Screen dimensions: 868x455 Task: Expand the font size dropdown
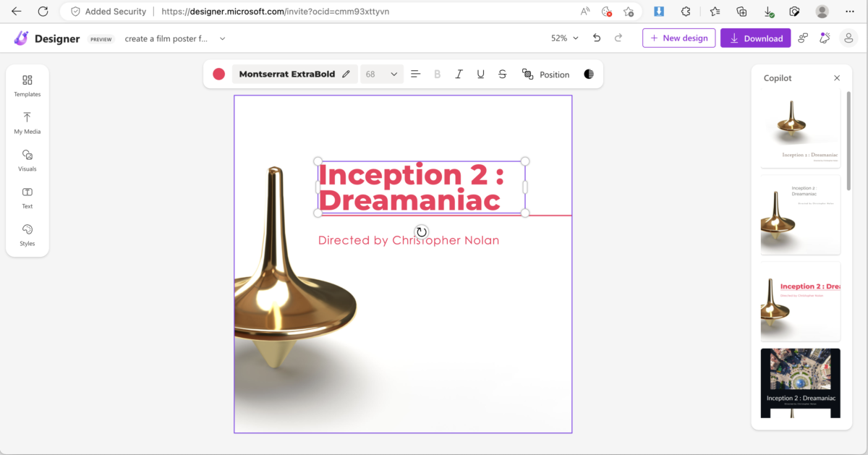[x=393, y=75]
